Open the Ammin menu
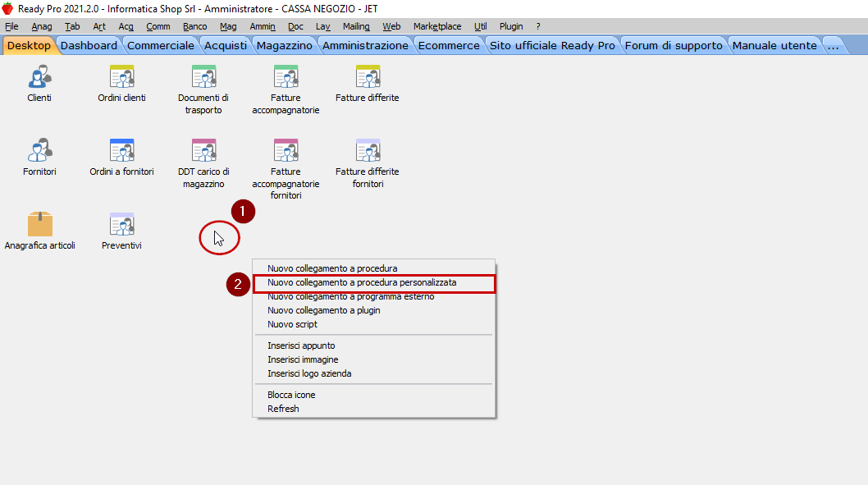The image size is (868, 485). tap(263, 26)
